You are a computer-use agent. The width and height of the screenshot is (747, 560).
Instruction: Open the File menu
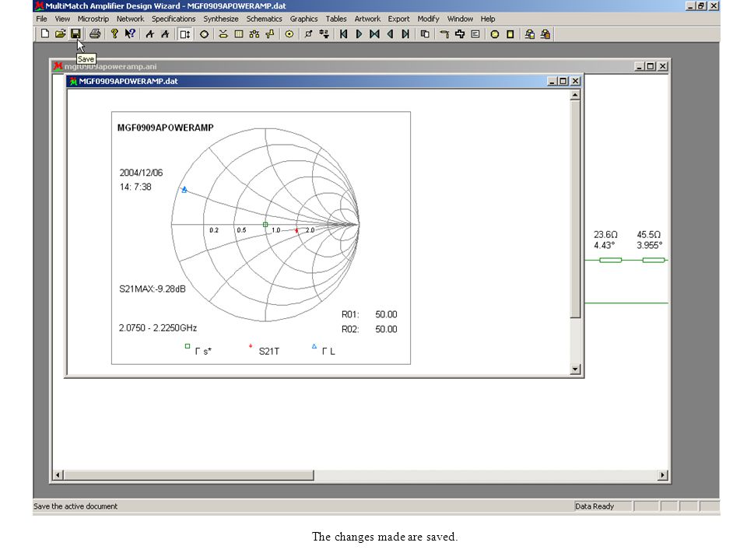pos(41,19)
